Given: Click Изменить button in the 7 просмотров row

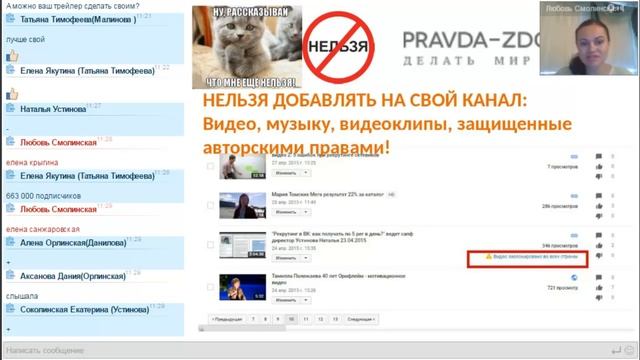Looking at the screenshot, I should [x=286, y=173].
